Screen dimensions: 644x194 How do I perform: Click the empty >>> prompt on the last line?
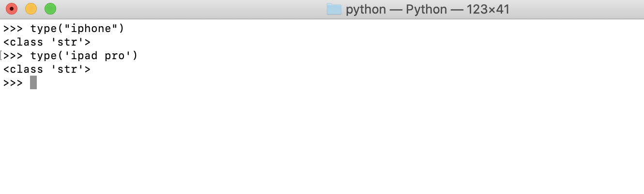[13, 83]
